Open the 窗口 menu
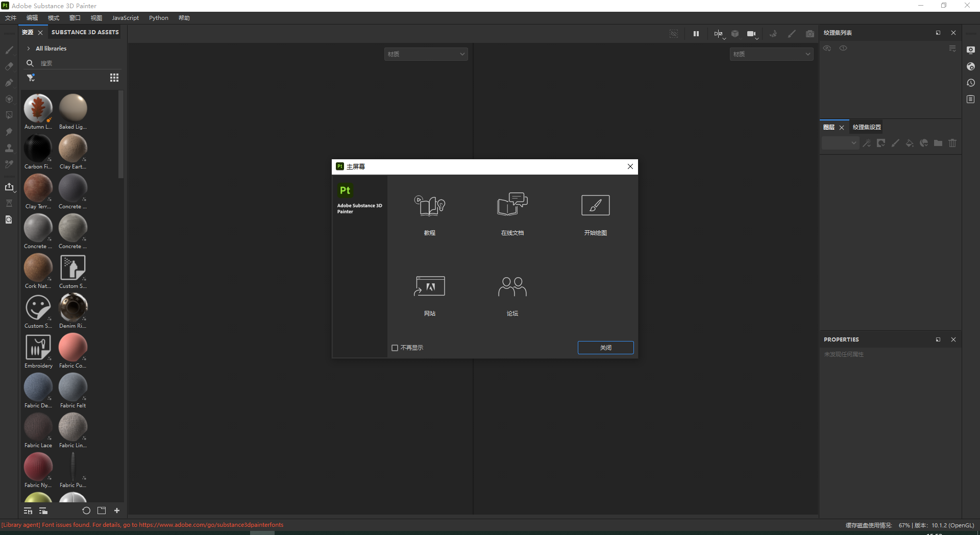This screenshot has width=980, height=535. (75, 18)
